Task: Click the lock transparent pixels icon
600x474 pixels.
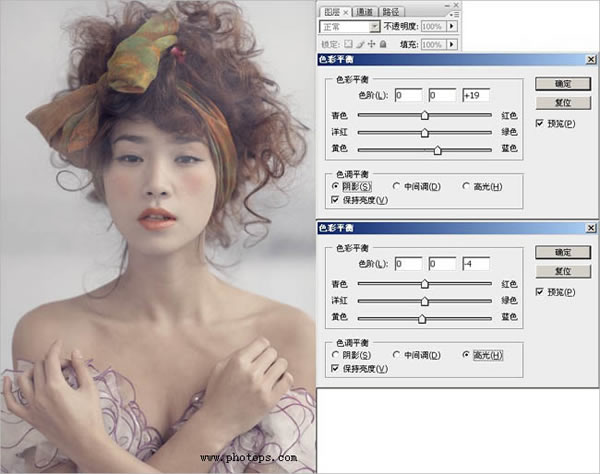Action: tap(349, 45)
